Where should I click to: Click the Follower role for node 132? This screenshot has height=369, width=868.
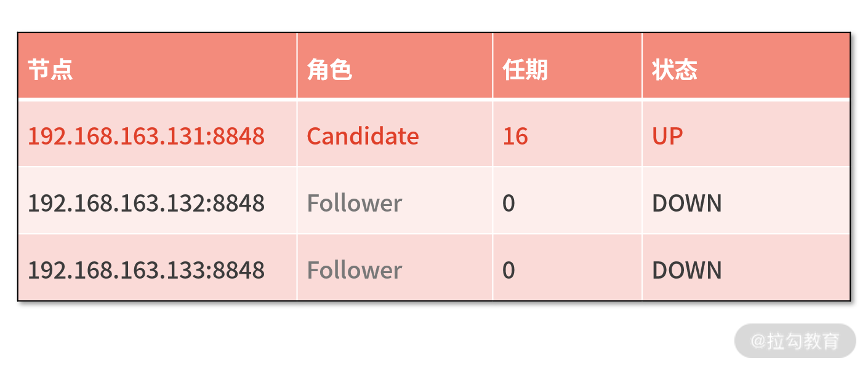(x=355, y=203)
